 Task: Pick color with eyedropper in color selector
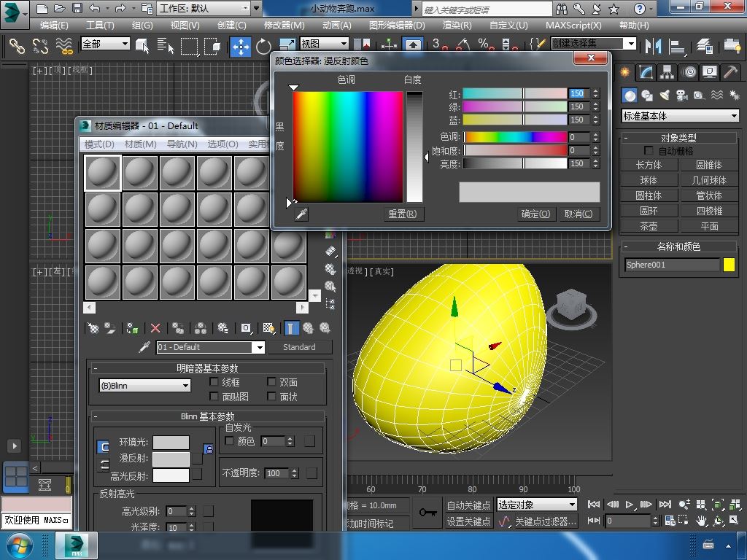click(x=301, y=214)
